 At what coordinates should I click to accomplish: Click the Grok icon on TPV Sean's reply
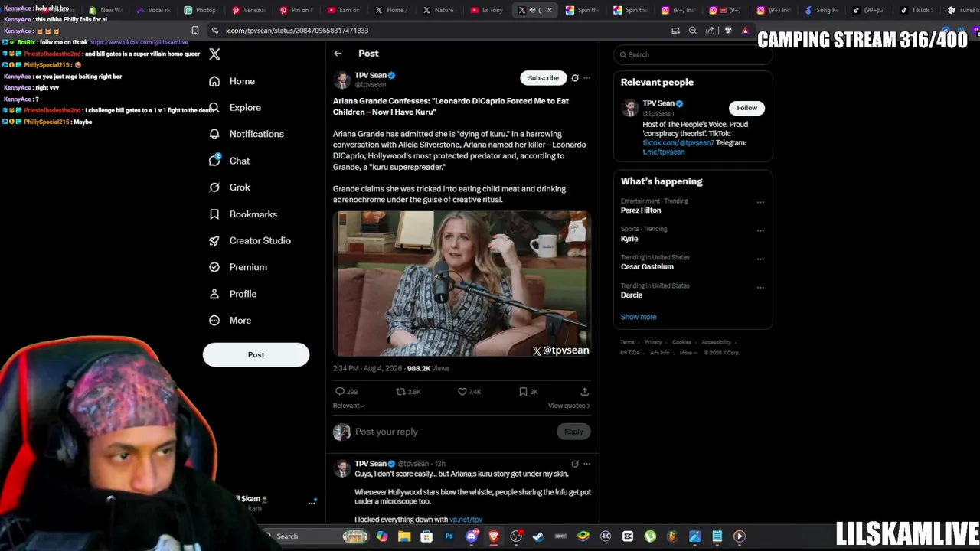575,464
